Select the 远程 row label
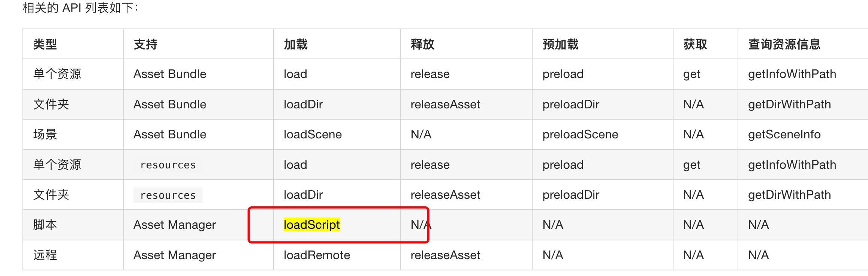 tap(45, 255)
